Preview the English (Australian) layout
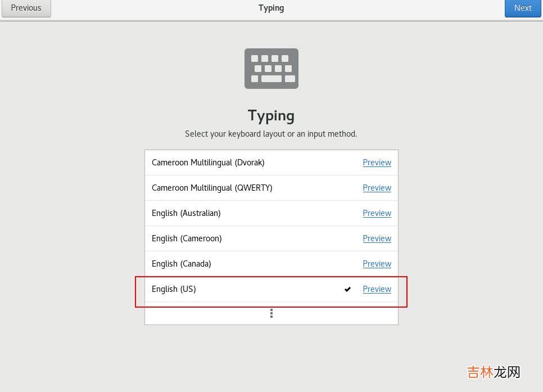Image resolution: width=543 pixels, height=392 pixels. [x=377, y=213]
